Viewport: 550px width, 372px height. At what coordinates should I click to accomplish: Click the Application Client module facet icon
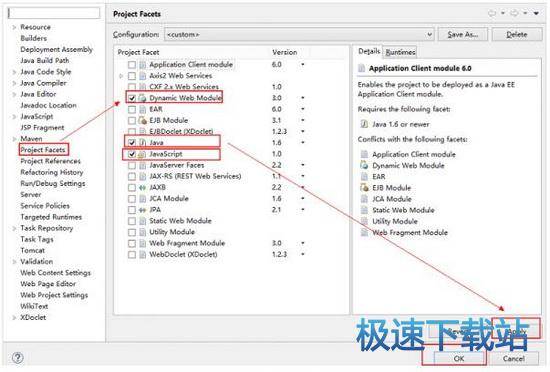pyautogui.click(x=142, y=65)
